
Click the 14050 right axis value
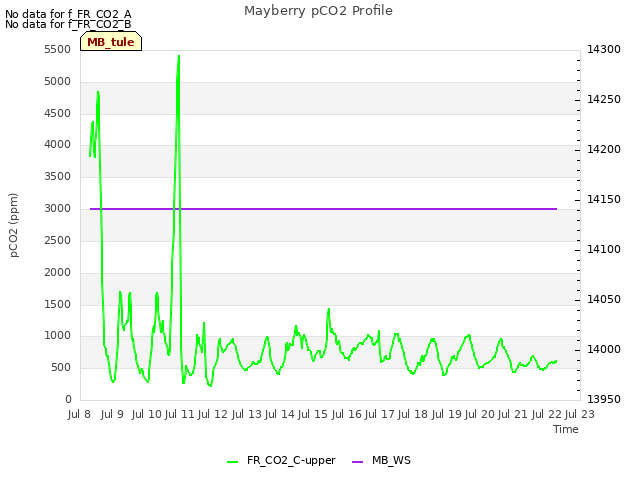pos(604,300)
